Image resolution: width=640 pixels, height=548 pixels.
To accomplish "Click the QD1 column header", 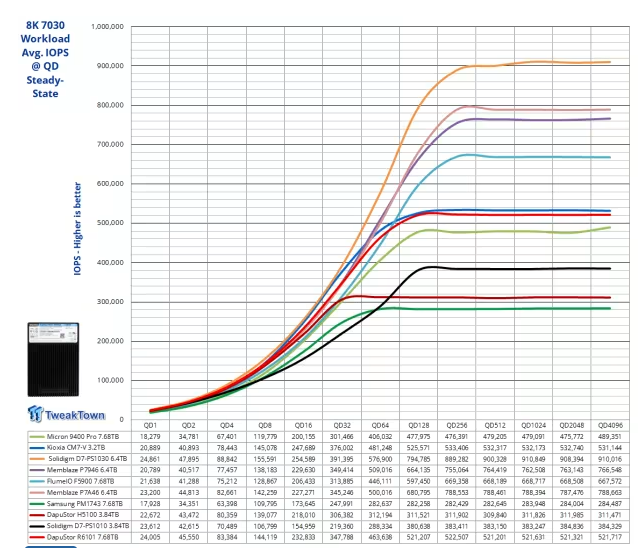I will pyautogui.click(x=150, y=426).
